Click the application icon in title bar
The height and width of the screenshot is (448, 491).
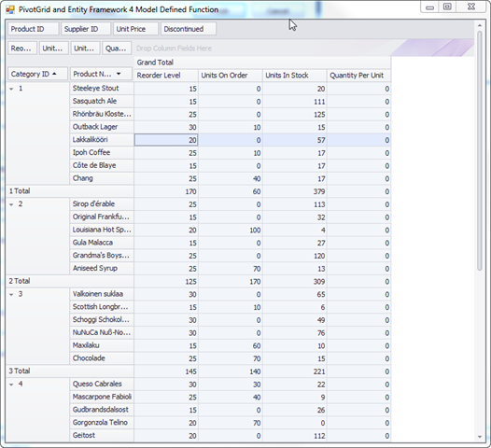click(10, 9)
